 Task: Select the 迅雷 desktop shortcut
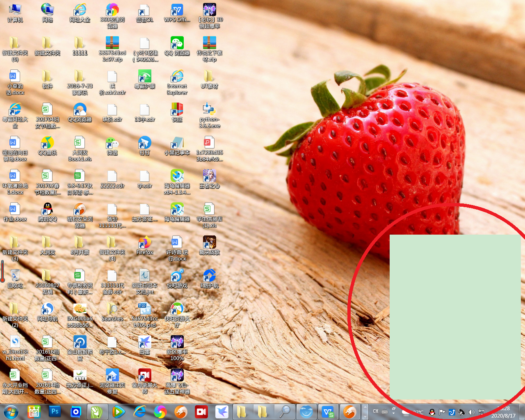tap(145, 345)
